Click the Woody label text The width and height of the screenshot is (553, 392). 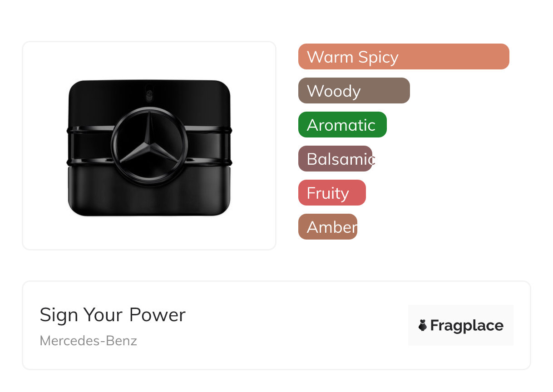pos(333,91)
